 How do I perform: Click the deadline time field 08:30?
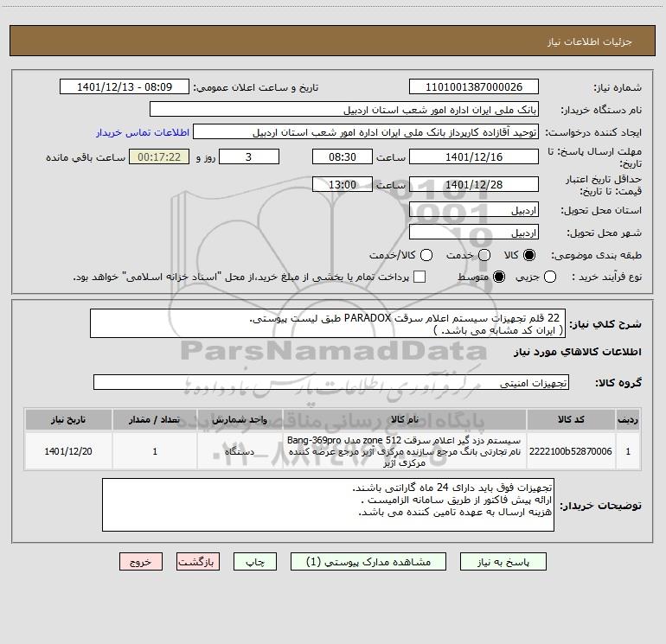click(x=343, y=156)
